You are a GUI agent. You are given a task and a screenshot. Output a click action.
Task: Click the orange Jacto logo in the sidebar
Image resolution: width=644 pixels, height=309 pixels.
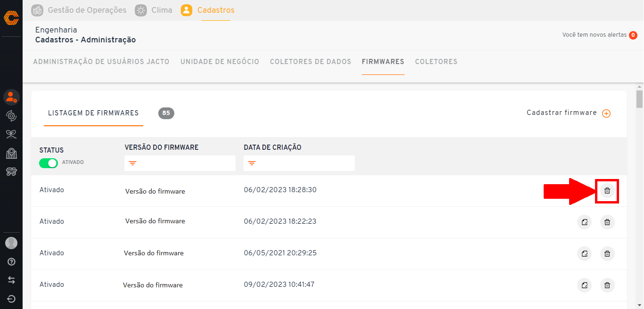pyautogui.click(x=11, y=18)
